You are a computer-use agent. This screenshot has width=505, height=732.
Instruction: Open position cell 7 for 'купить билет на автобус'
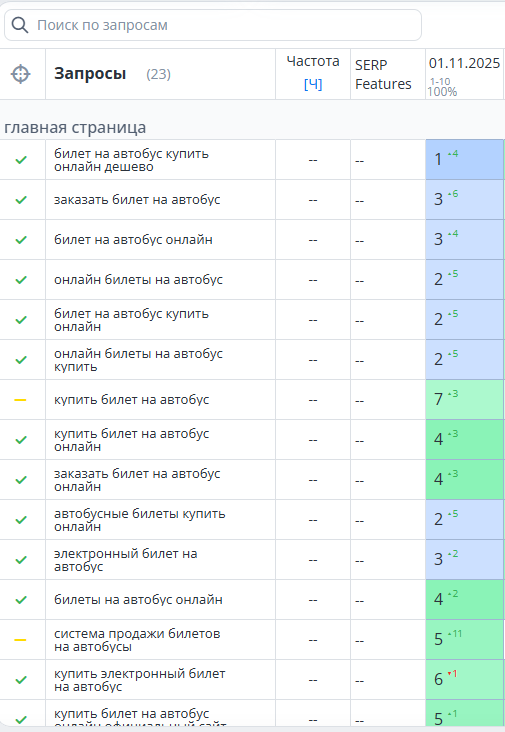[464, 400]
